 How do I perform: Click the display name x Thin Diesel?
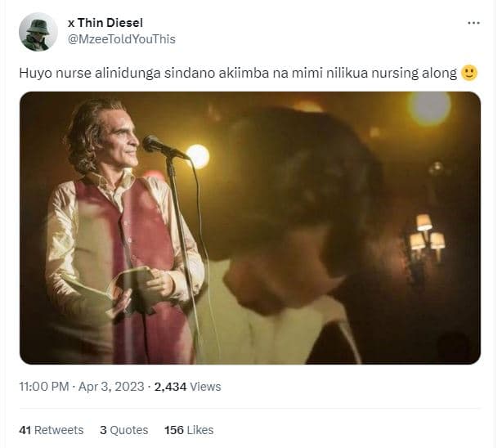click(x=105, y=23)
